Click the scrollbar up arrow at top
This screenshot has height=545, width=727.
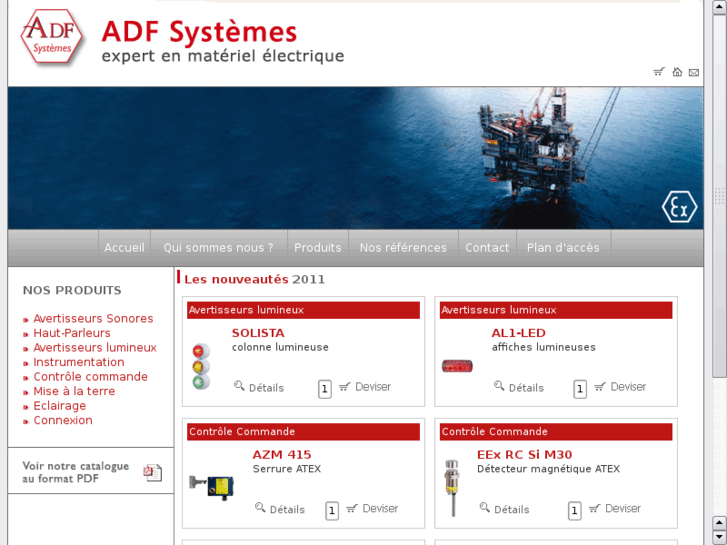point(719,7)
